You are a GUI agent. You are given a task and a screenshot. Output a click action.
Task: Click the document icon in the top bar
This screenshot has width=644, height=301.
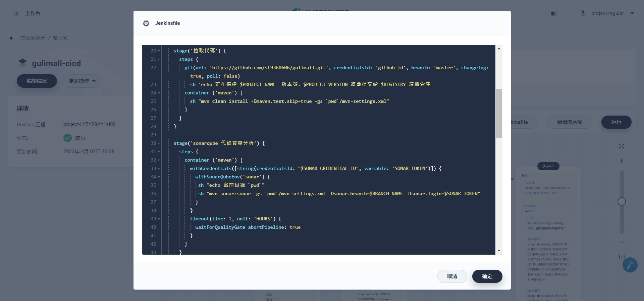(554, 13)
